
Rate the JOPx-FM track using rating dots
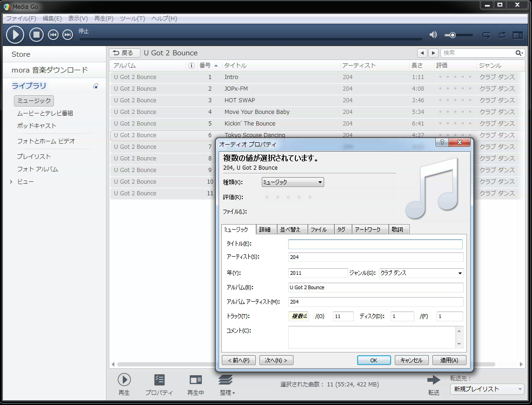455,88
